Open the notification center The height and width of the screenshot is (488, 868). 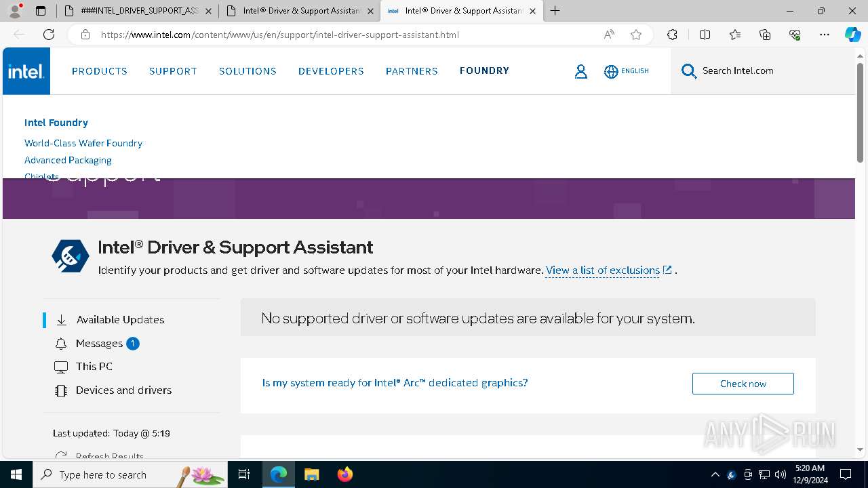[x=846, y=474]
